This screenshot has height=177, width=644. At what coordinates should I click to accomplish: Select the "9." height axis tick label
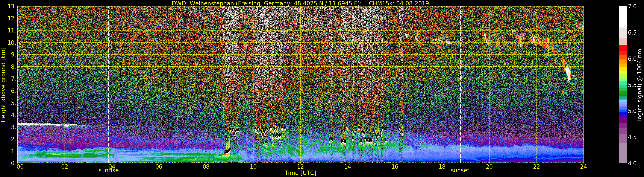13,55
